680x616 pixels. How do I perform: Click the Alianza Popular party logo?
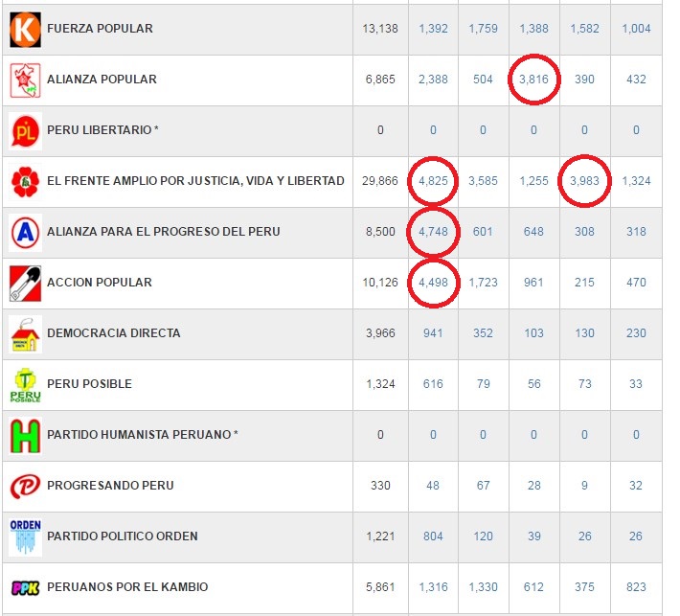click(x=25, y=80)
